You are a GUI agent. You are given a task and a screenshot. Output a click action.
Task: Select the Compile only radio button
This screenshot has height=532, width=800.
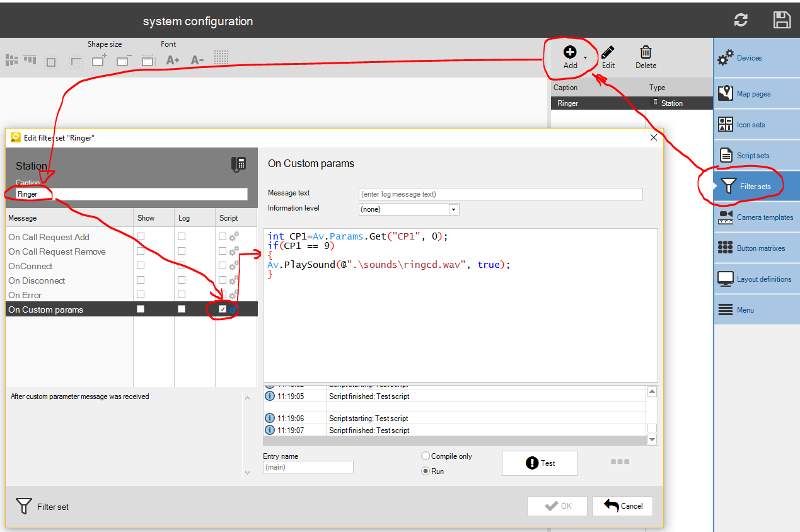click(426, 456)
